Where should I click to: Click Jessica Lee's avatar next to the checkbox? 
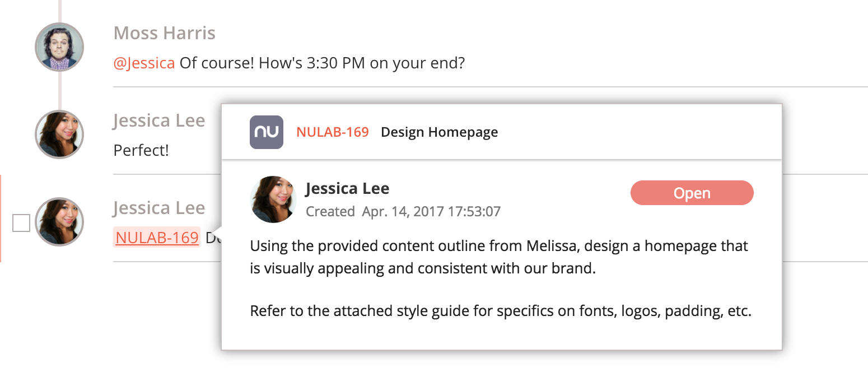click(59, 222)
